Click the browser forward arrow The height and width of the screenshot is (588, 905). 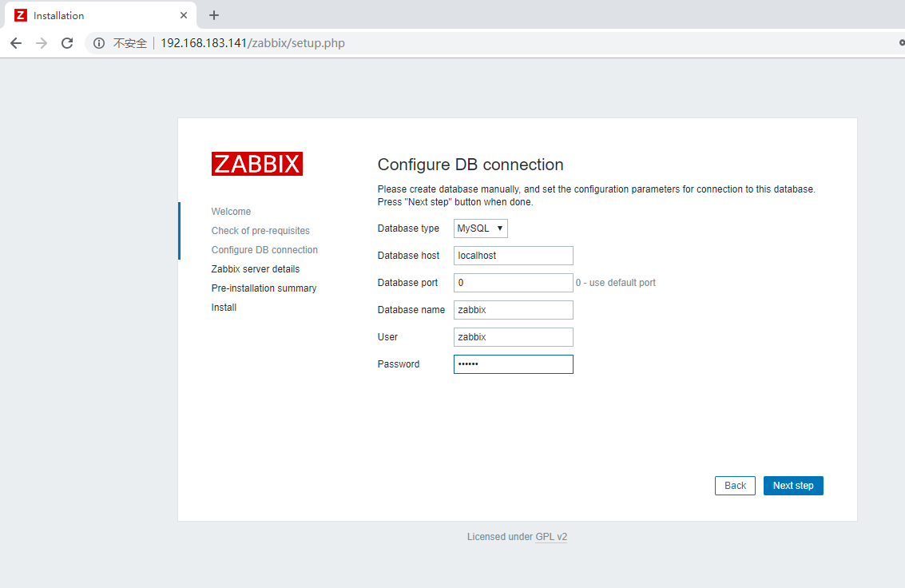point(42,43)
